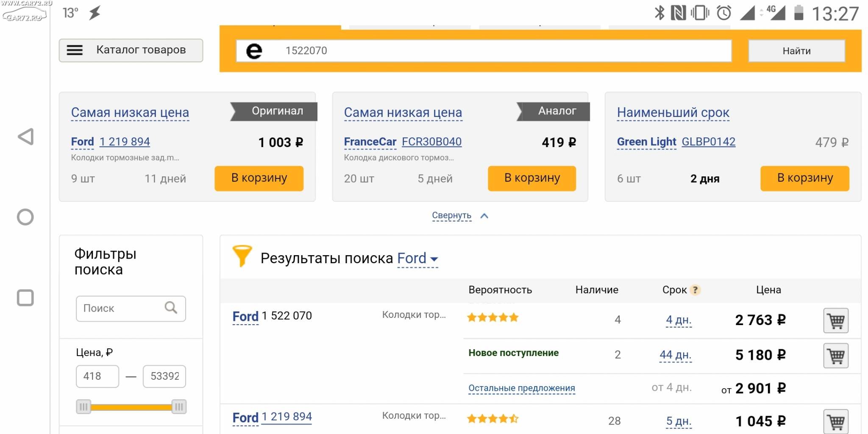The height and width of the screenshot is (434, 868).
Task: Open the hamburger menu icon in Каталог товаров
Action: [75, 50]
